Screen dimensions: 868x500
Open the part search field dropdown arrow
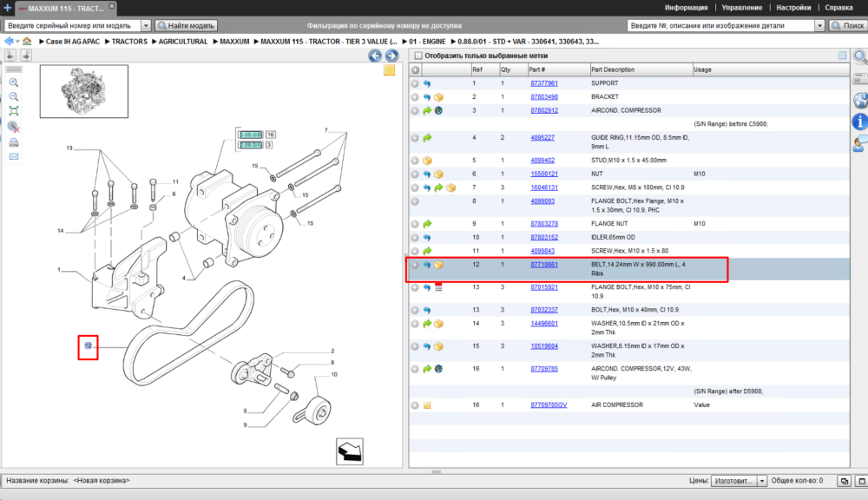(x=819, y=25)
